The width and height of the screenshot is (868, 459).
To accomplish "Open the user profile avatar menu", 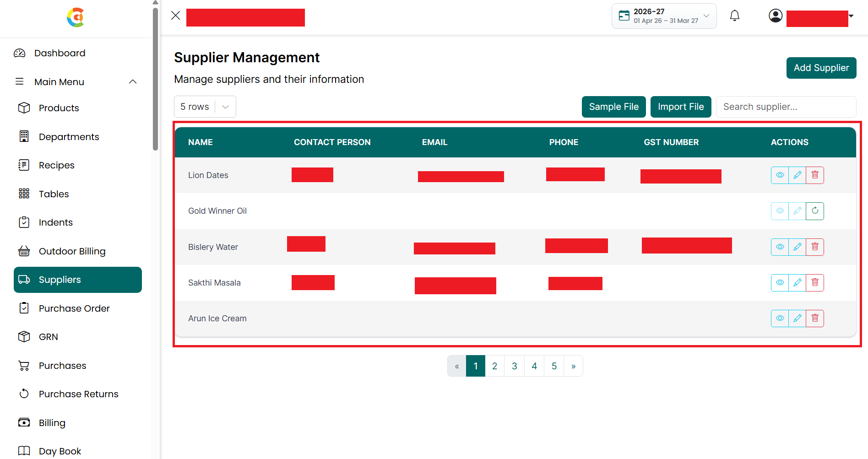I will pos(776,16).
